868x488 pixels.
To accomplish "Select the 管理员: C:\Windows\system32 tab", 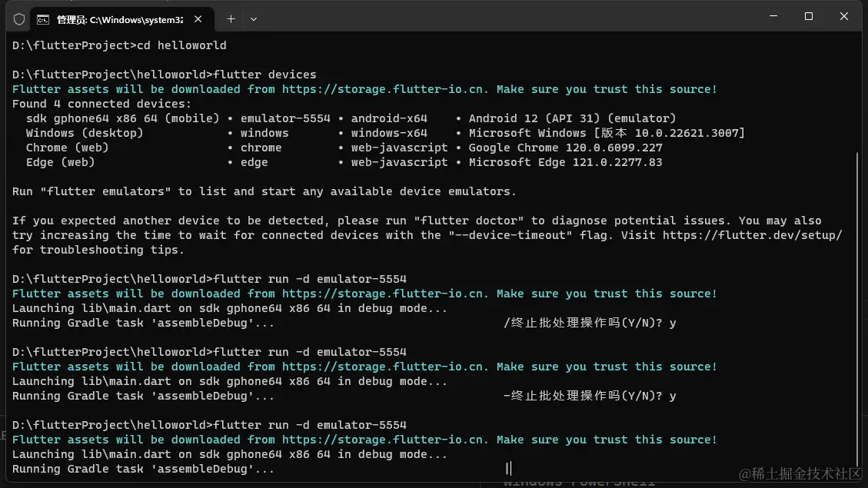I will tap(115, 18).
